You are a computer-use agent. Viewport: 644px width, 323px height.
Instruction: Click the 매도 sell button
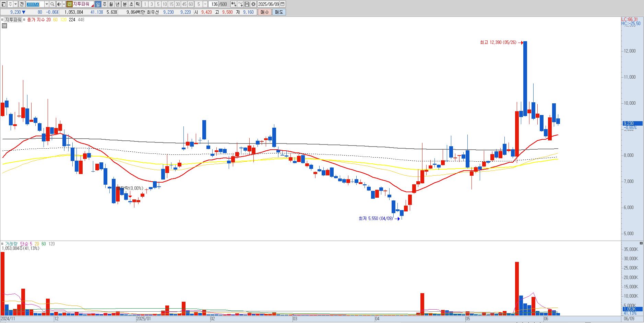279,12
